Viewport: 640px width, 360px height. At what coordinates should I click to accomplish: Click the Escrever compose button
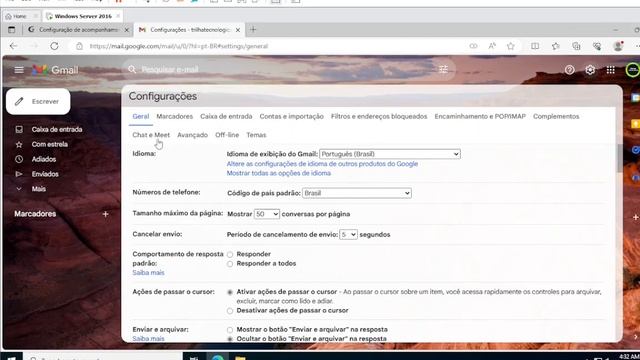click(38, 101)
